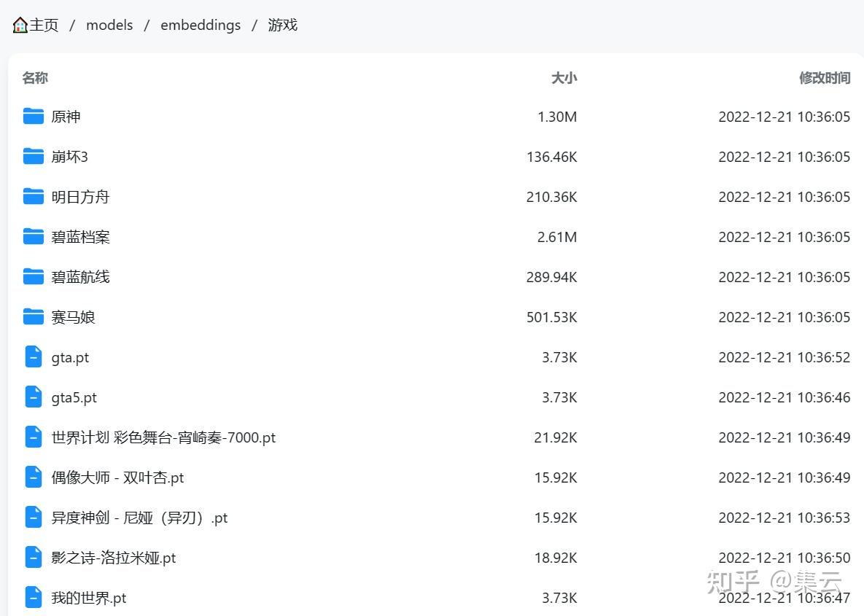
Task: Navigate to embeddings breadcrumb
Action: (x=201, y=26)
